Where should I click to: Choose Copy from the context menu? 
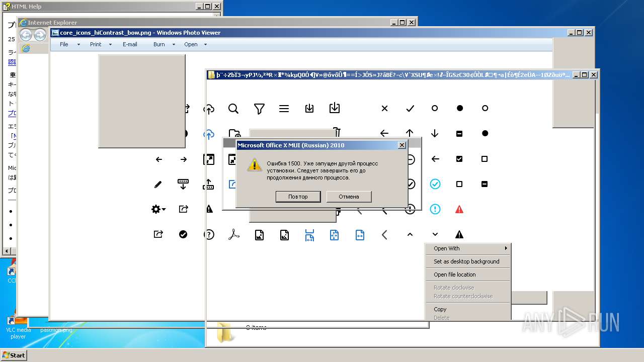[468, 309]
